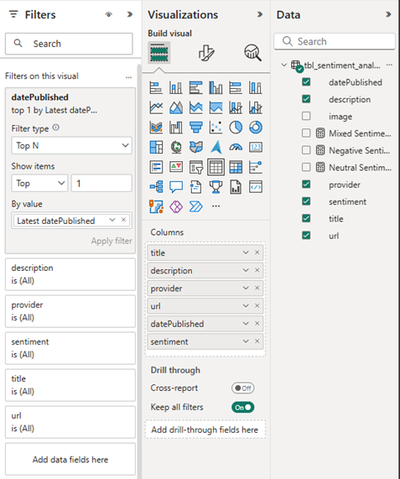The width and height of the screenshot is (400, 479).
Task: Insert a Funnel chart visual
Action: point(196,127)
